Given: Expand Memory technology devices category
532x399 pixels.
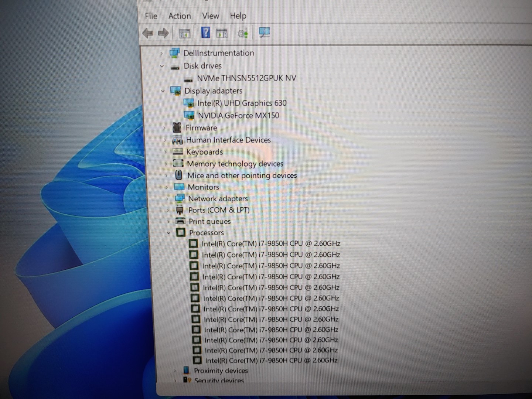Looking at the screenshot, I should tap(166, 164).
